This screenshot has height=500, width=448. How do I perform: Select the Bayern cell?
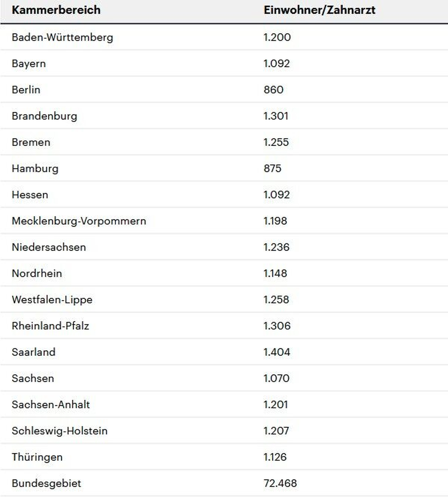(29, 64)
